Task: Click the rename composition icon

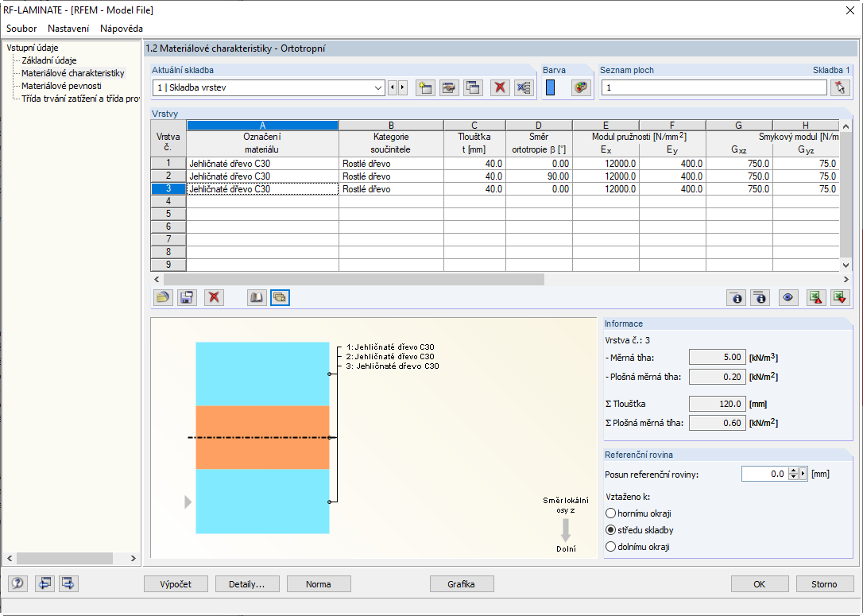Action: 449,87
